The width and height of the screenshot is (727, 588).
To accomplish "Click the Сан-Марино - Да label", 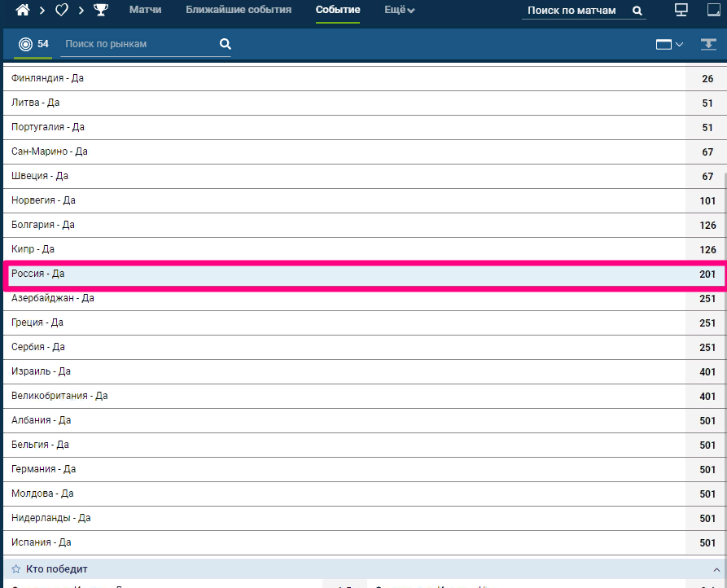I will point(49,151).
